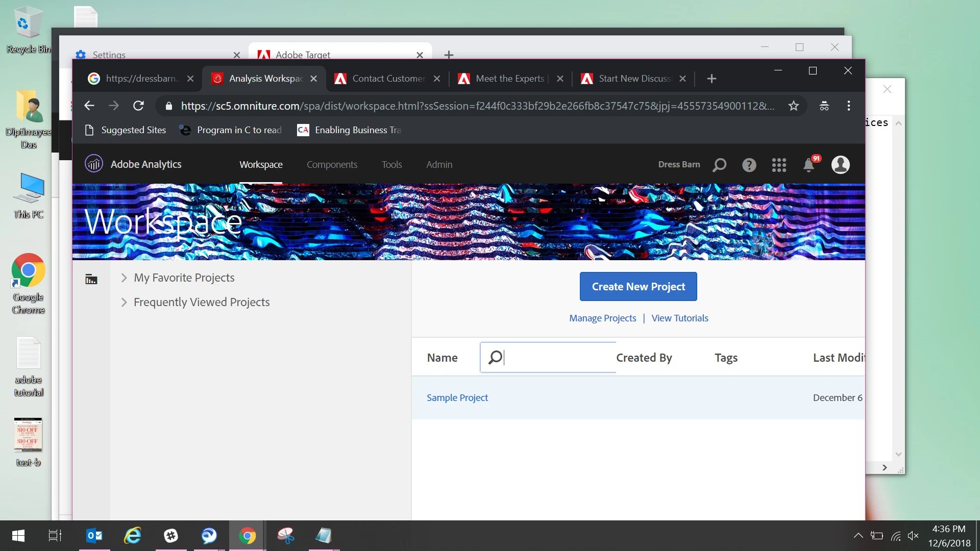
Task: Switch to Contact Customer browser tab
Action: coord(388,79)
